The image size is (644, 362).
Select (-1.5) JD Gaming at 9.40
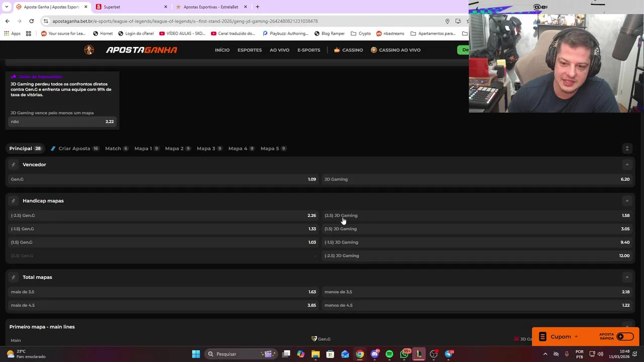(x=477, y=242)
